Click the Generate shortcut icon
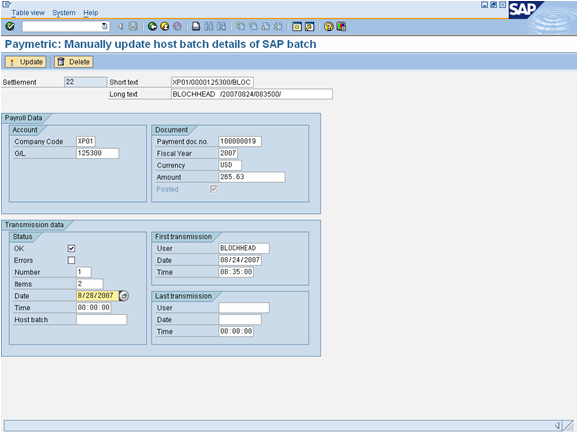This screenshot has width=577, height=432. (309, 26)
